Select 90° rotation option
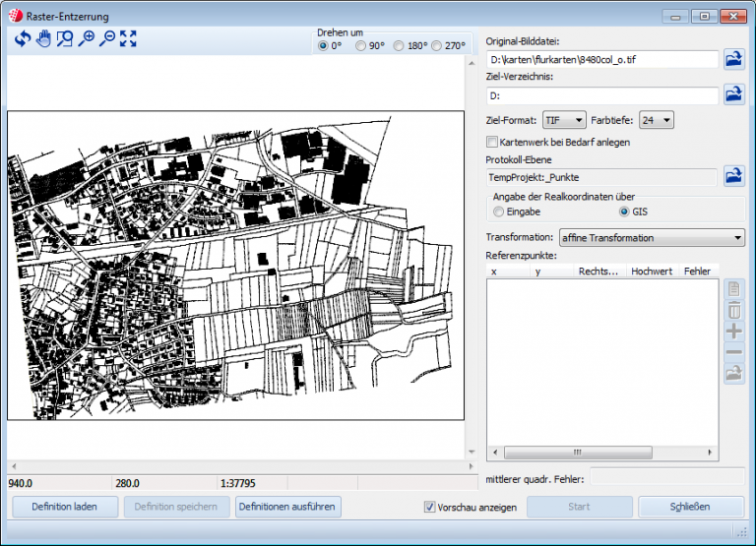The image size is (756, 546). tap(360, 46)
